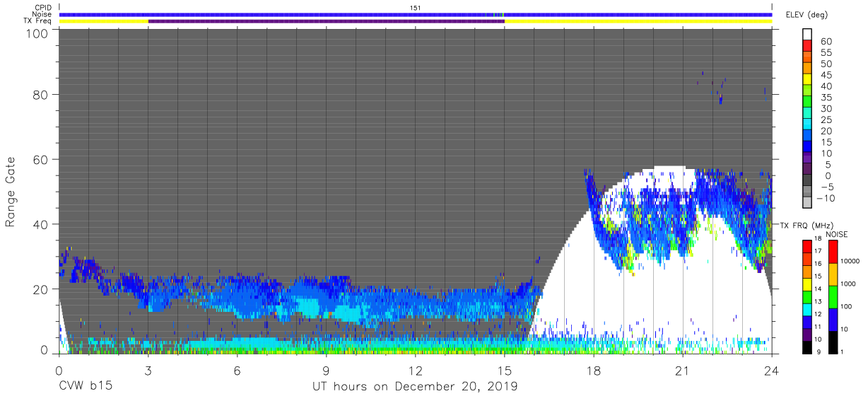Click the '10000' tick on NOISE scale

849,261
